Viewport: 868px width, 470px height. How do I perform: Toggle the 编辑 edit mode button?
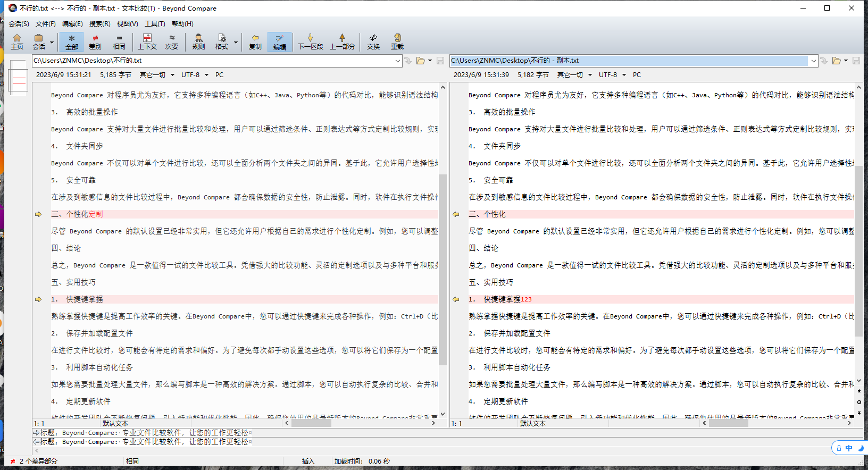pos(279,41)
